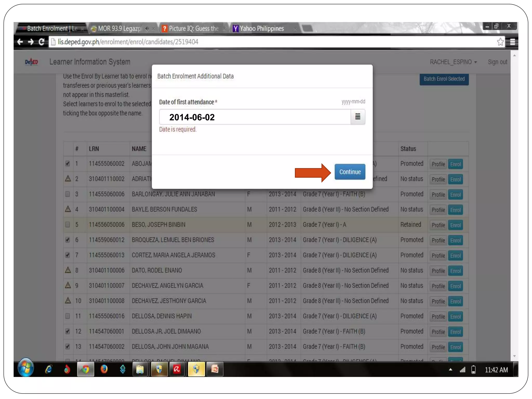Tick checkbox for BARLONGAY, JULIE ANN

point(68,194)
